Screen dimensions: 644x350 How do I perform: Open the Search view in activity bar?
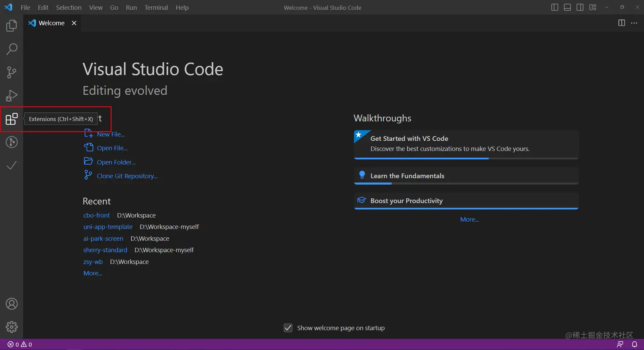point(11,49)
